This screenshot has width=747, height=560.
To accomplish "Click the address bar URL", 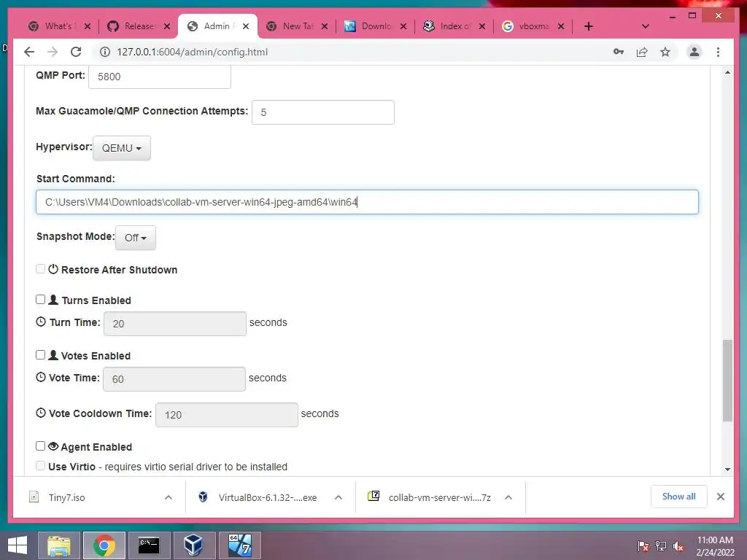I will 192,52.
